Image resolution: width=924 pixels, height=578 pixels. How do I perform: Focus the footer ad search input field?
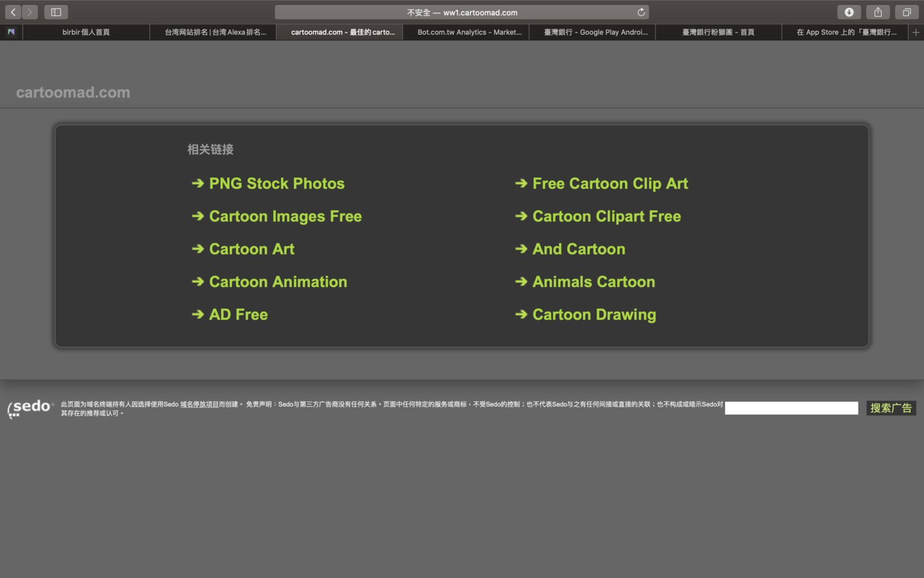click(x=791, y=408)
